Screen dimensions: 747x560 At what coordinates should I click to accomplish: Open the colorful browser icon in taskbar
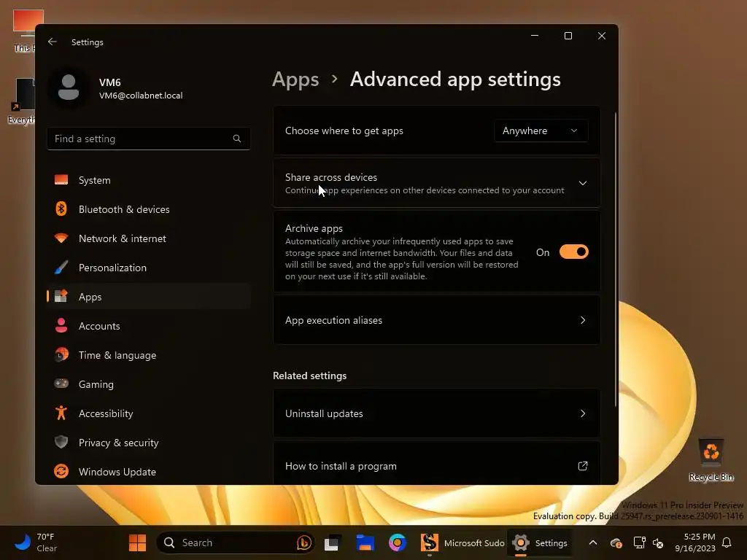397,542
